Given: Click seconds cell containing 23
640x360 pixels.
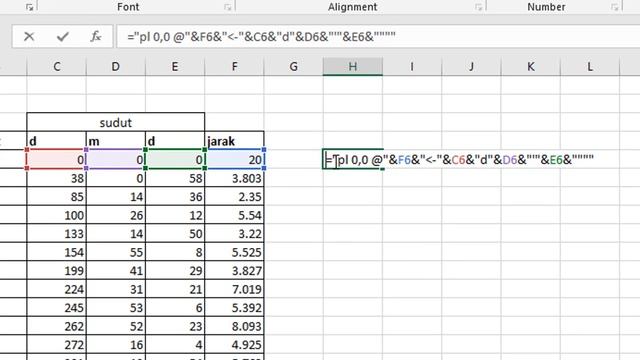Looking at the screenshot, I should pos(175,326).
